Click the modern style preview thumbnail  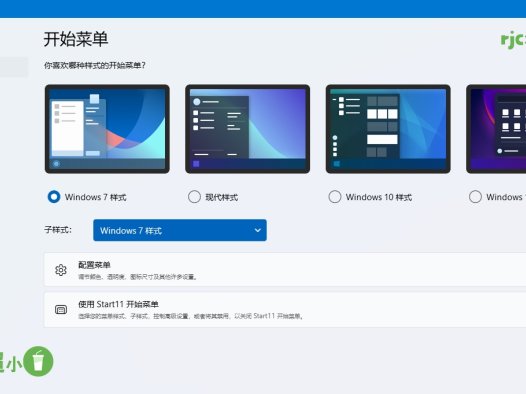(x=248, y=129)
